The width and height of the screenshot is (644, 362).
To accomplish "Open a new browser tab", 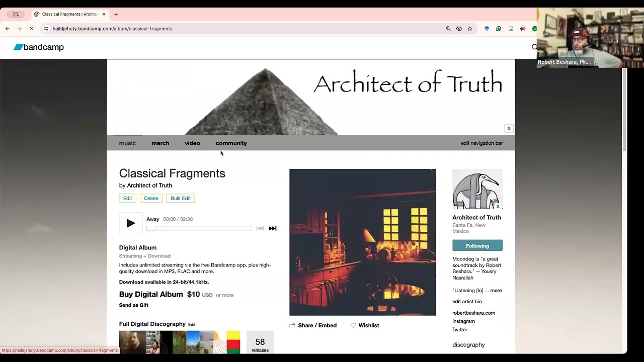I will [116, 14].
